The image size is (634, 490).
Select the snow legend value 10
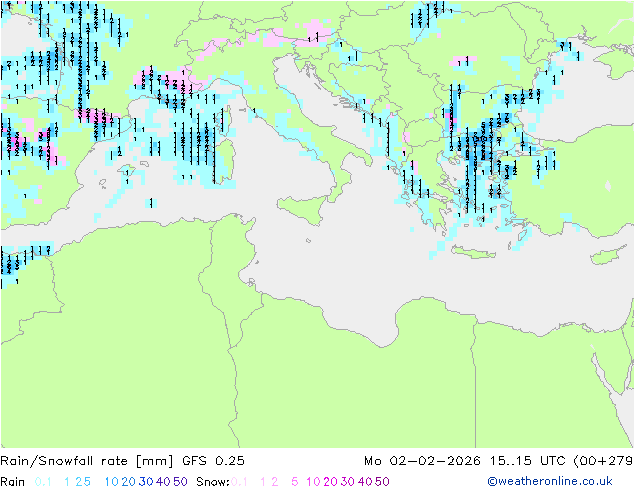[313, 482]
